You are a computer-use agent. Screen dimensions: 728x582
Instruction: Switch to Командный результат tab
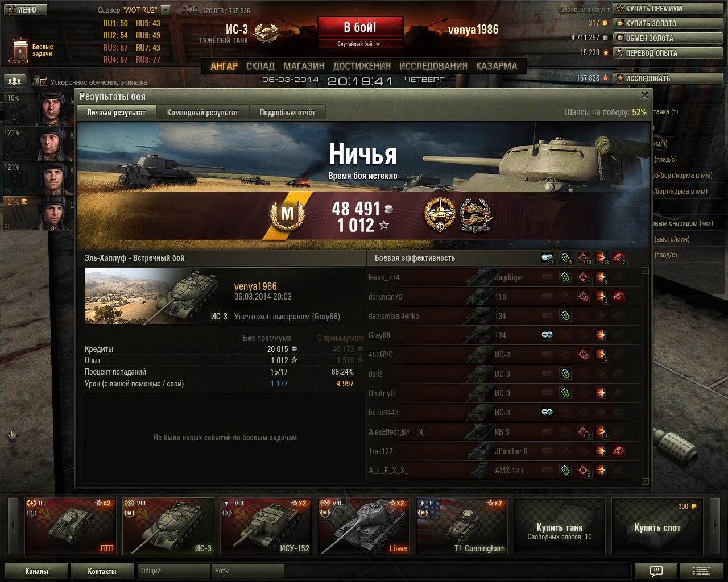[202, 113]
